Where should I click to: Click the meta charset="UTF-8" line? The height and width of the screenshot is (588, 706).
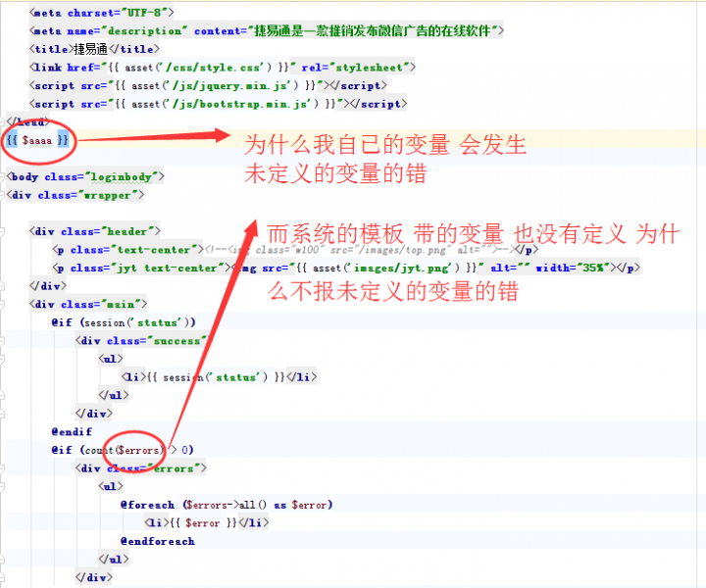[101, 13]
